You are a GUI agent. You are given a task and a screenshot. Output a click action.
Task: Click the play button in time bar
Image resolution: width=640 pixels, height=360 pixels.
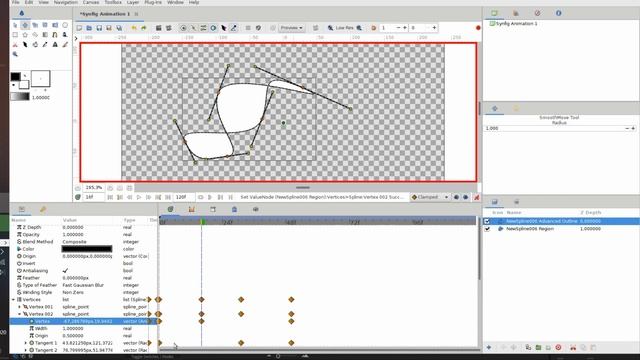(x=139, y=197)
